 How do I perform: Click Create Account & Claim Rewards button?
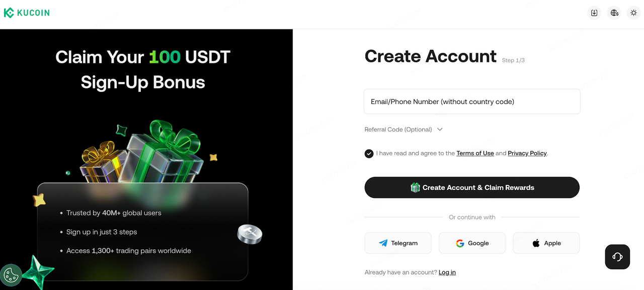472,187
